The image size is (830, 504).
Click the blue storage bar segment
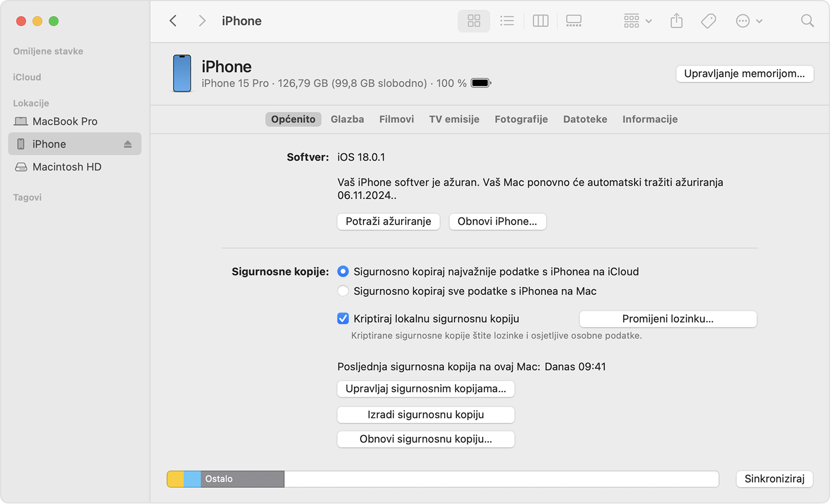click(x=192, y=479)
